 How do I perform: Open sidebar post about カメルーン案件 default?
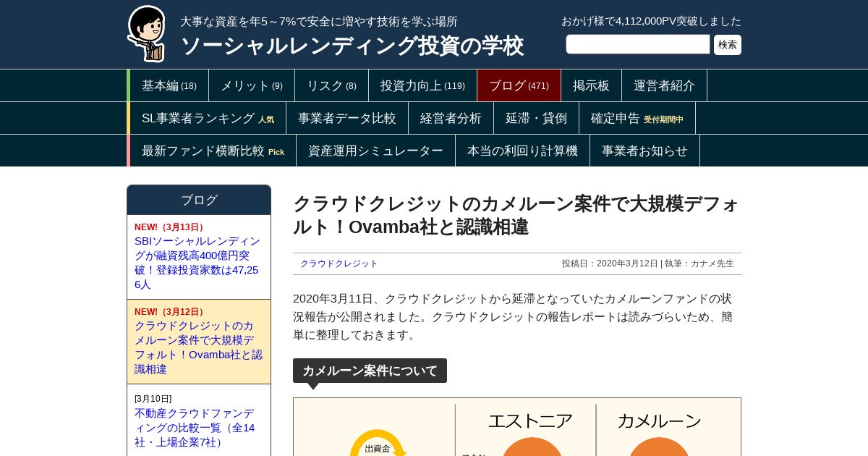198,347
